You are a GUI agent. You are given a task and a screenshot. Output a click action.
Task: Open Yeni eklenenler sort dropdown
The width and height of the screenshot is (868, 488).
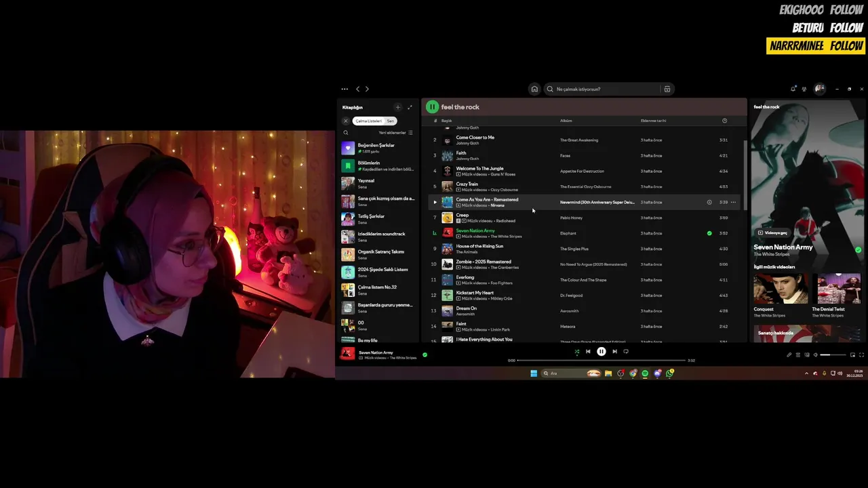point(395,133)
